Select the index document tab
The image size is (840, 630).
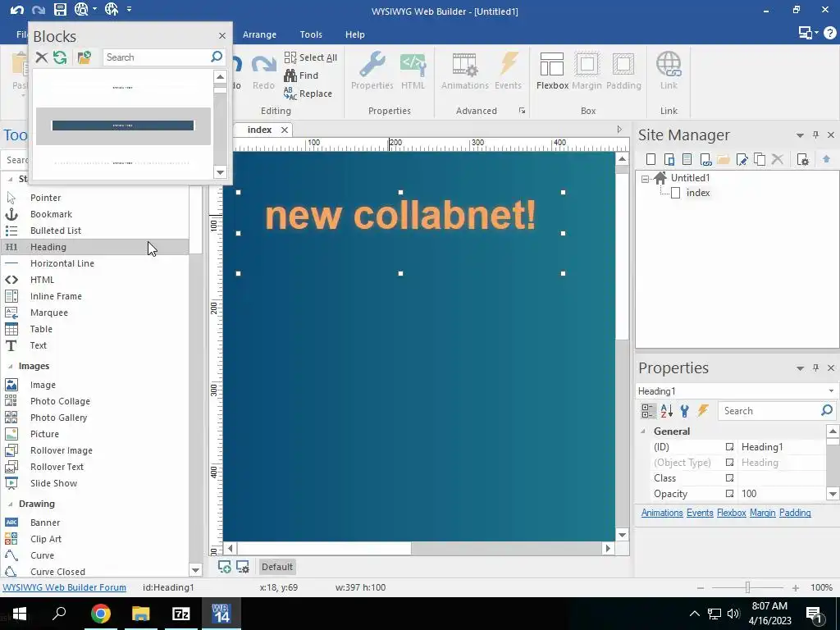pyautogui.click(x=259, y=130)
